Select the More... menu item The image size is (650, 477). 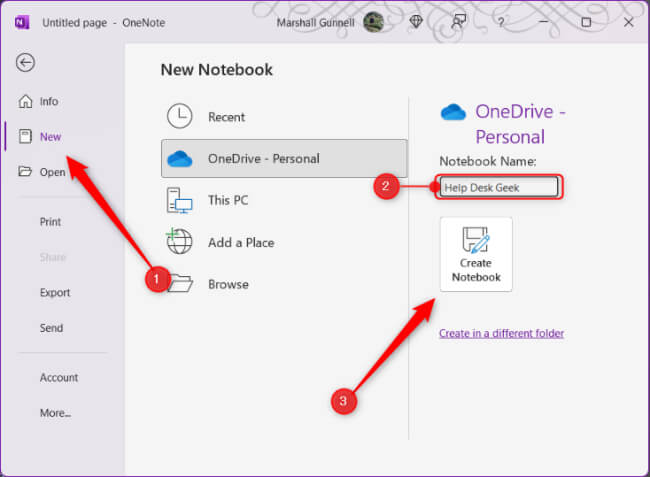pos(55,413)
